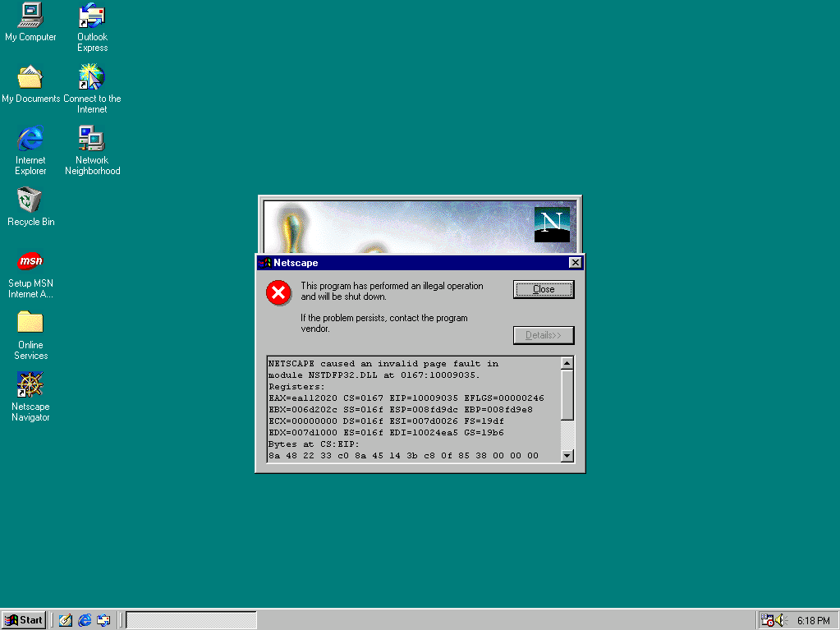Launch Outlook Express from quick launch bar
The height and width of the screenshot is (630, 840).
click(103, 620)
